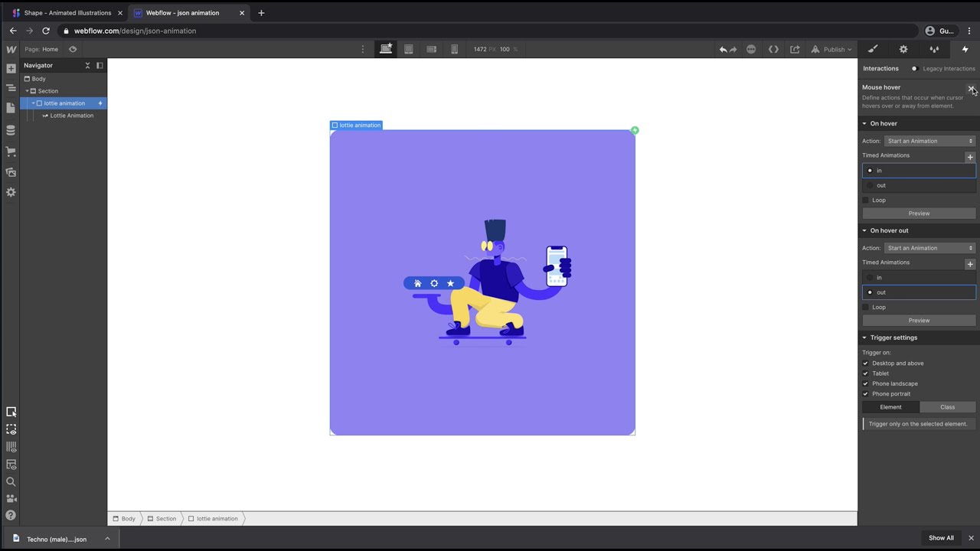Select 'out' animation under On hover out
This screenshot has width=980, height=551.
click(x=919, y=292)
